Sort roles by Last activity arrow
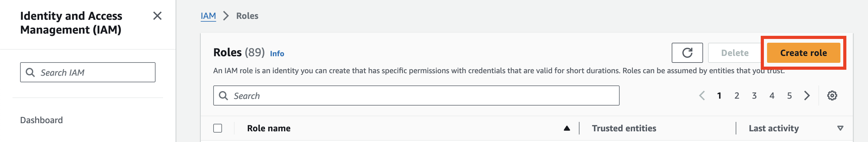Image resolution: width=868 pixels, height=142 pixels. [x=840, y=128]
